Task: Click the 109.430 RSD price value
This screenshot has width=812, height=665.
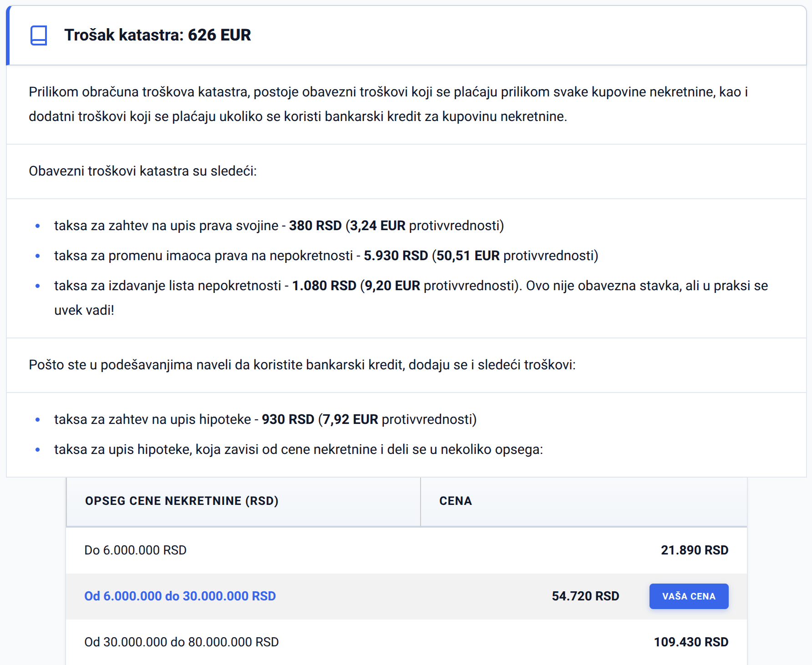Action: [x=691, y=642]
